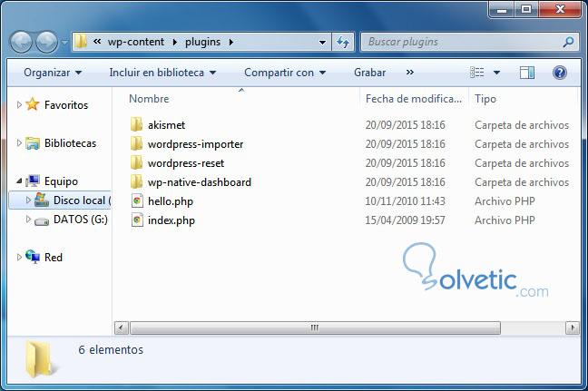The height and width of the screenshot is (391, 588).
Task: Click the Favoritos star icon
Action: tap(33, 104)
